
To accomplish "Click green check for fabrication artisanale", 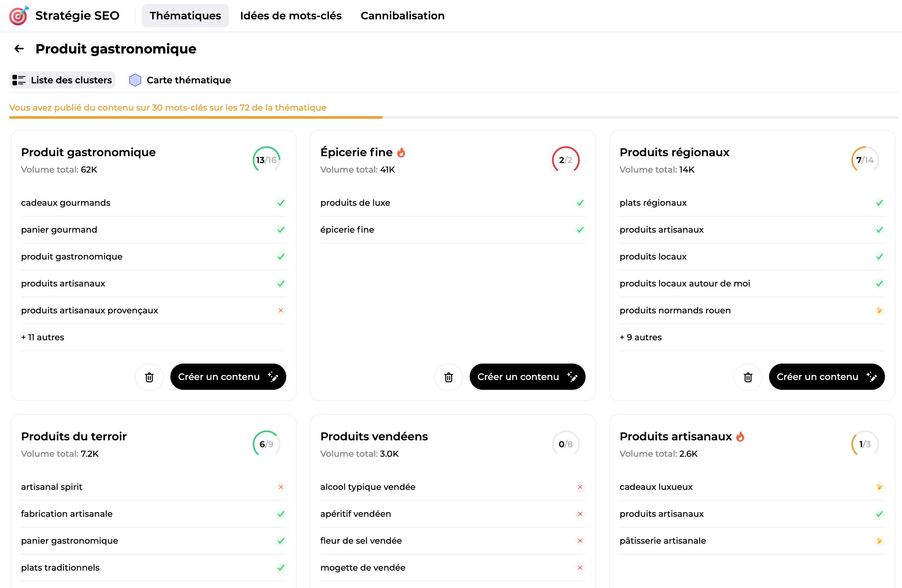I will [x=281, y=514].
